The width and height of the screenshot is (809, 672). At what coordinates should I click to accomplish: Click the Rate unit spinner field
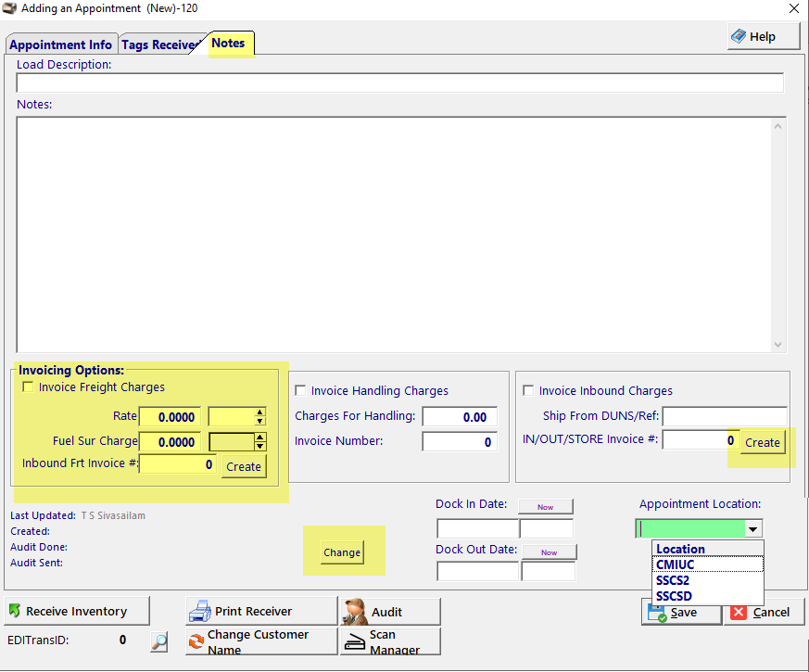(232, 416)
